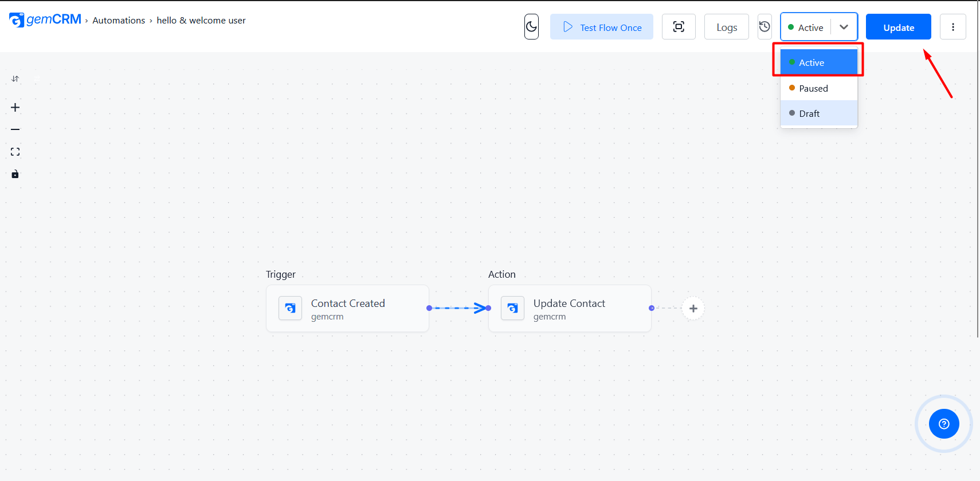Viewport: 980px width, 481px height.
Task: Add a new step with plus button
Action: [693, 309]
